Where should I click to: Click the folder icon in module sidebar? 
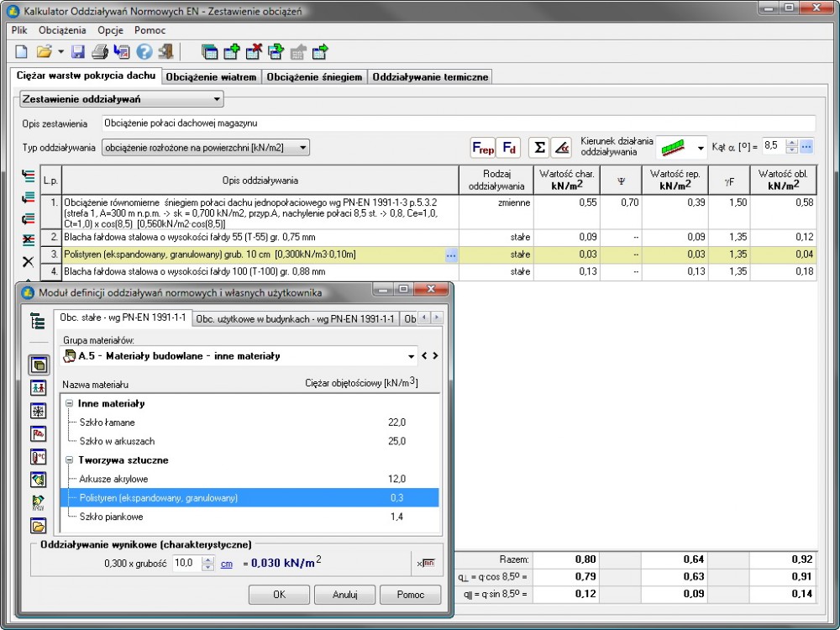[39, 527]
